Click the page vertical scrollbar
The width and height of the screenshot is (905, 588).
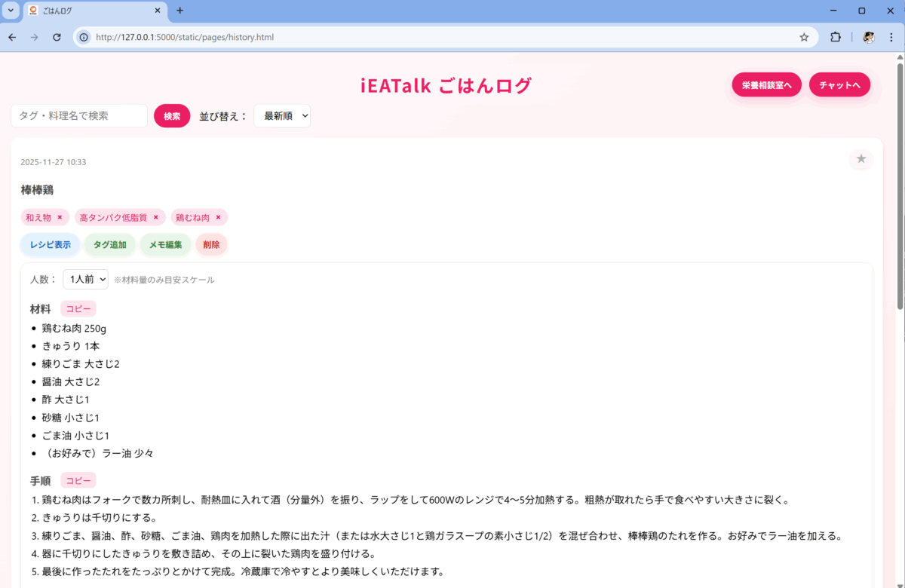[x=900, y=188]
